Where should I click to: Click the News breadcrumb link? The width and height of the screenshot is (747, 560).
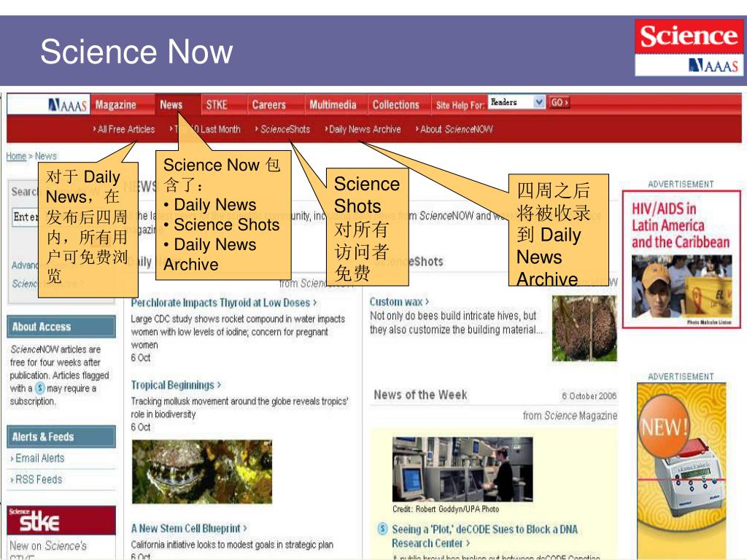pyautogui.click(x=46, y=156)
